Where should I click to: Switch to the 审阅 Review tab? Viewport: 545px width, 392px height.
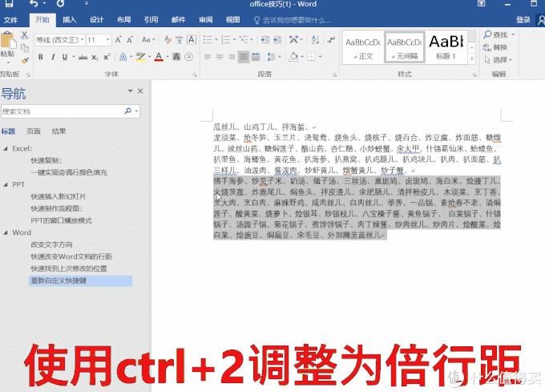[205, 20]
